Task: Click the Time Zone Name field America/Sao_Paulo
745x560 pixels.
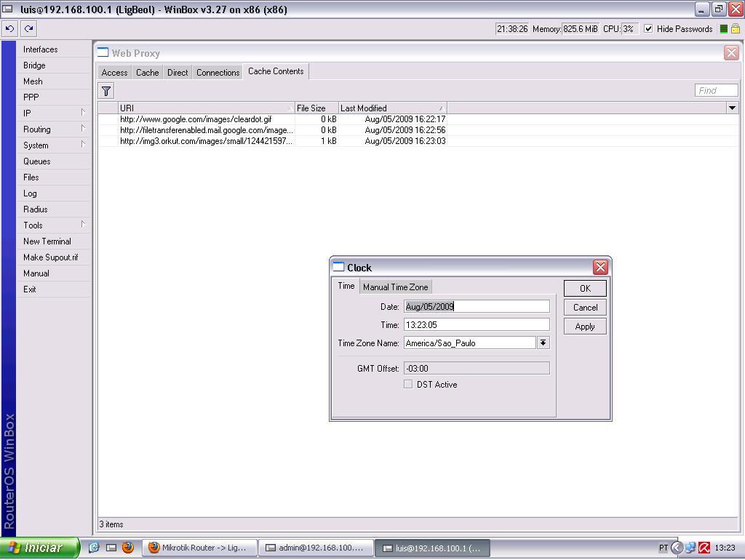Action: coord(470,343)
